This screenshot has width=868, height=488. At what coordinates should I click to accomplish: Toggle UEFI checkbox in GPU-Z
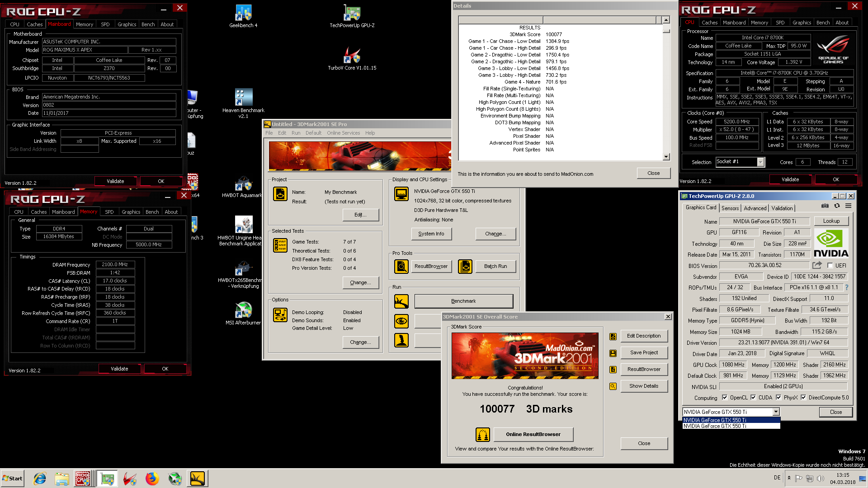[x=830, y=266]
